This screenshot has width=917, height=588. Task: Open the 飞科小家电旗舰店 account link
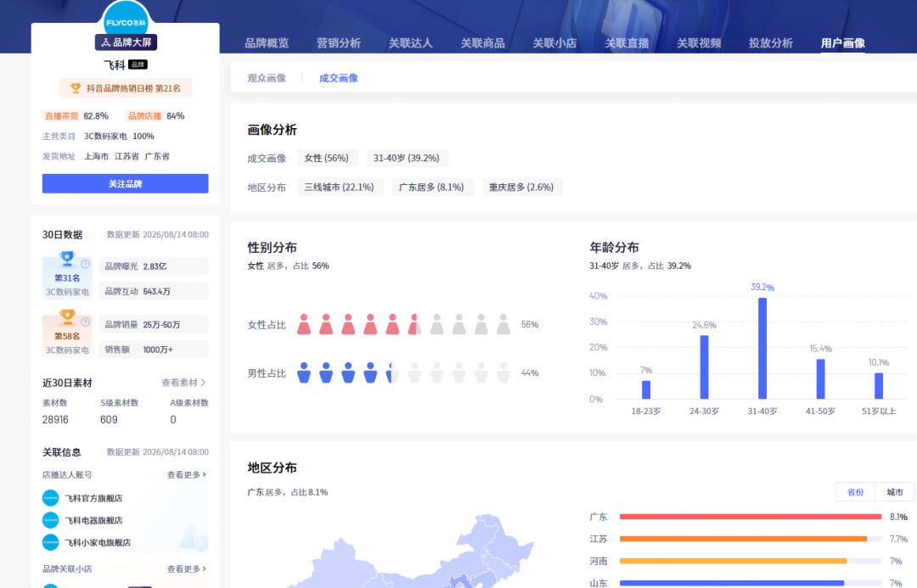[x=98, y=542]
